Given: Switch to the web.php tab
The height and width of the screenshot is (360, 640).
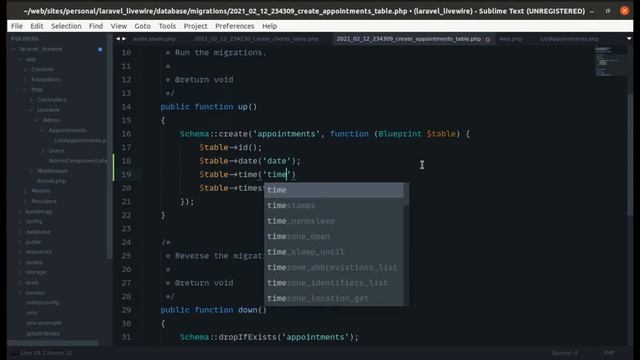Looking at the screenshot, I should [511, 39].
